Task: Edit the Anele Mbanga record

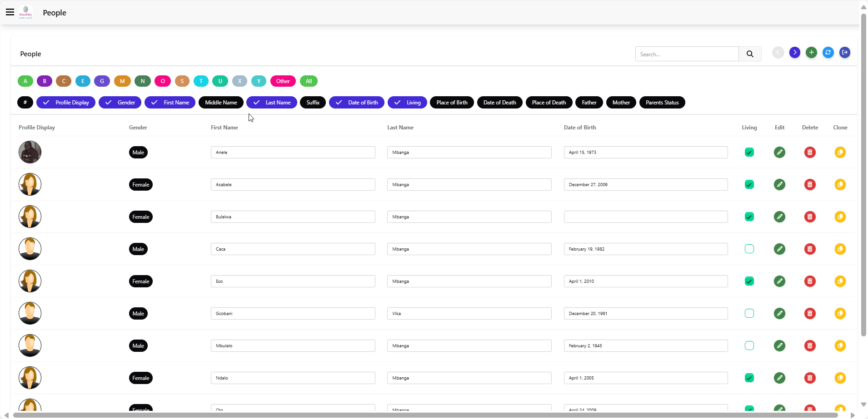Action: [779, 152]
